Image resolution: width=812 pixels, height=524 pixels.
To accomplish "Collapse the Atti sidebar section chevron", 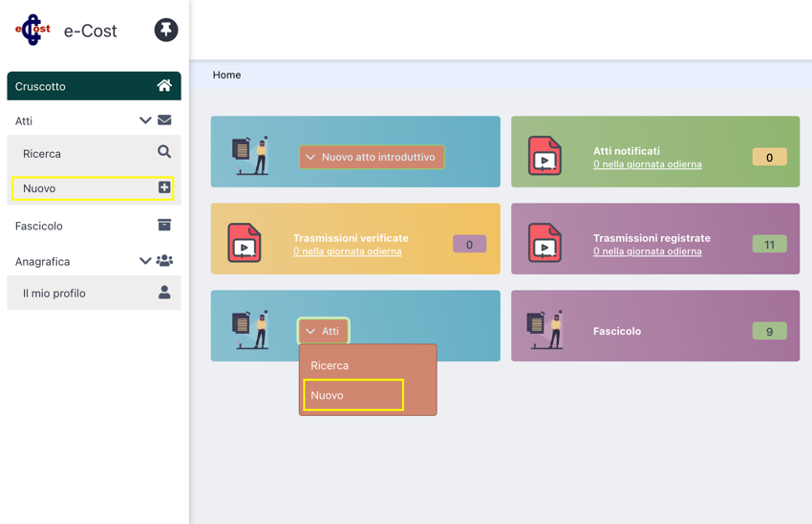I will [x=145, y=120].
